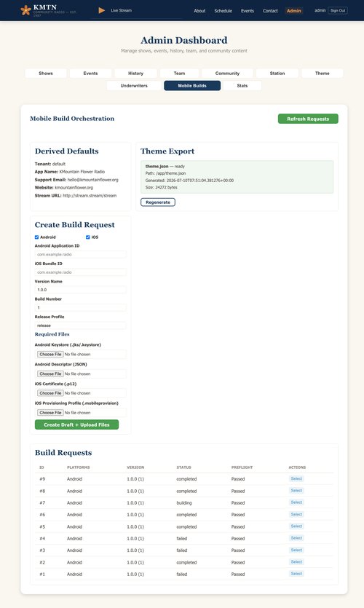Click the 'Path: /app/theme.json' text
Viewport: 364px width, 608px height.
[165, 173]
